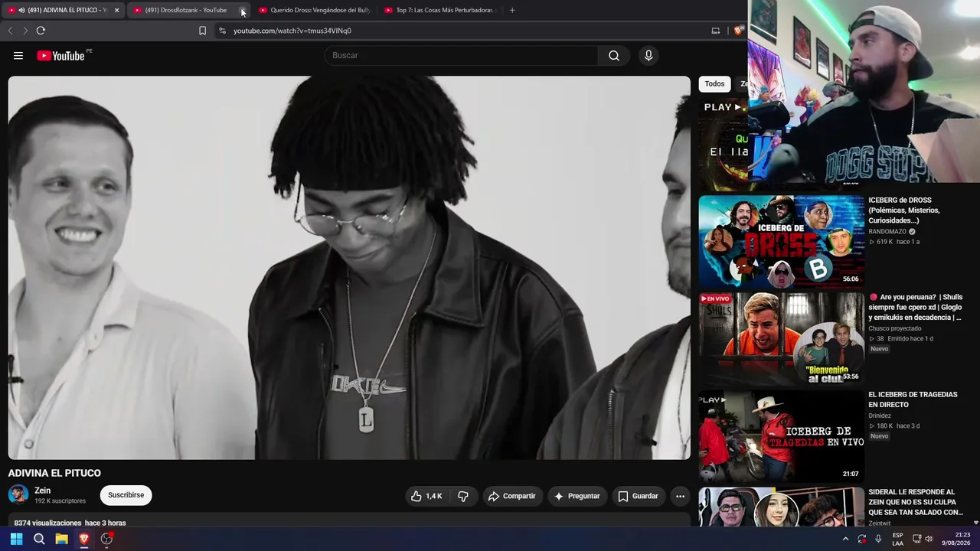
Task: Launch File Explorer from the taskbar
Action: click(x=62, y=539)
